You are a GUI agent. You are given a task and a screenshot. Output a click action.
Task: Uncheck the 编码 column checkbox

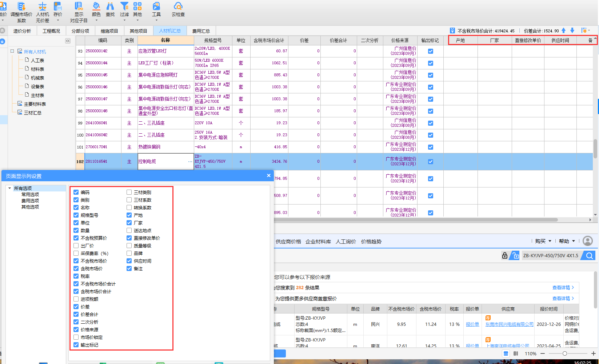(x=76, y=192)
